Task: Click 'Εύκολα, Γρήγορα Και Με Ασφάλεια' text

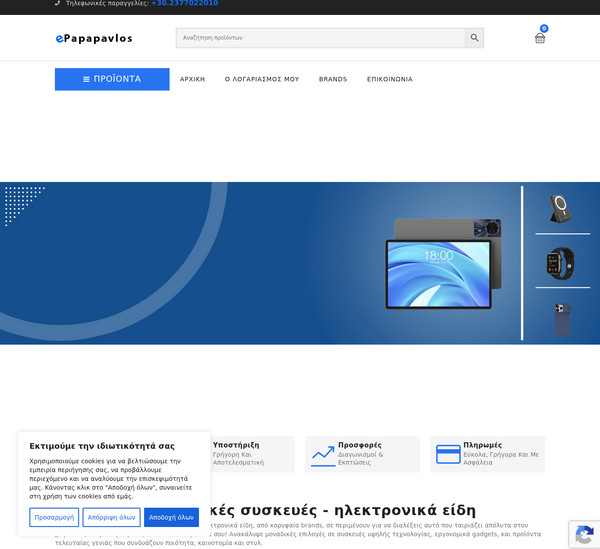Action: [x=501, y=458]
